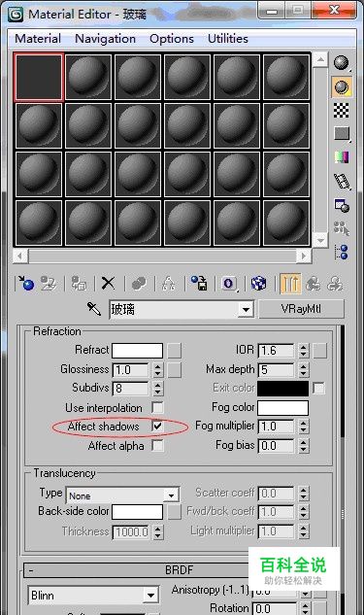The width and height of the screenshot is (364, 615).
Task: Click the sample slots scroll right arrow
Action: [x=303, y=256]
